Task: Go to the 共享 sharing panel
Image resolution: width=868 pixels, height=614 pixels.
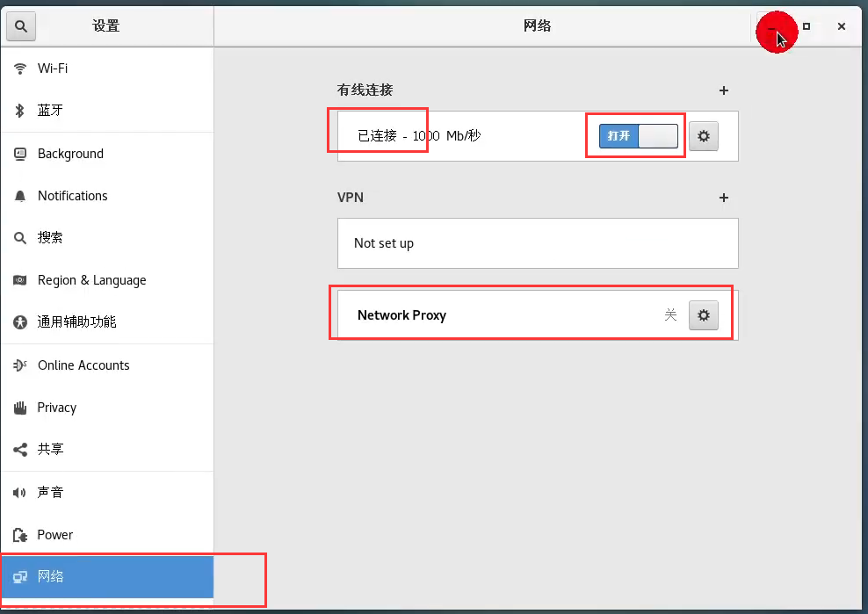Action: [107, 450]
